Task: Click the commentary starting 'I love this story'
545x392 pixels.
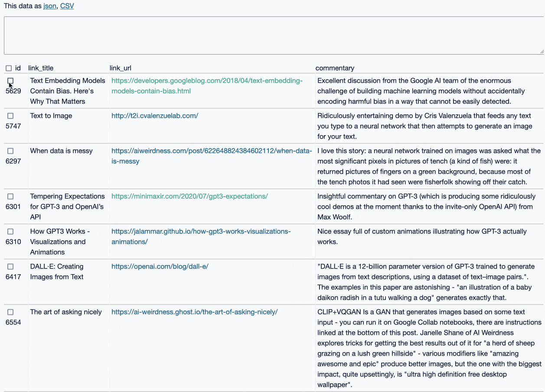Action: tap(429, 166)
